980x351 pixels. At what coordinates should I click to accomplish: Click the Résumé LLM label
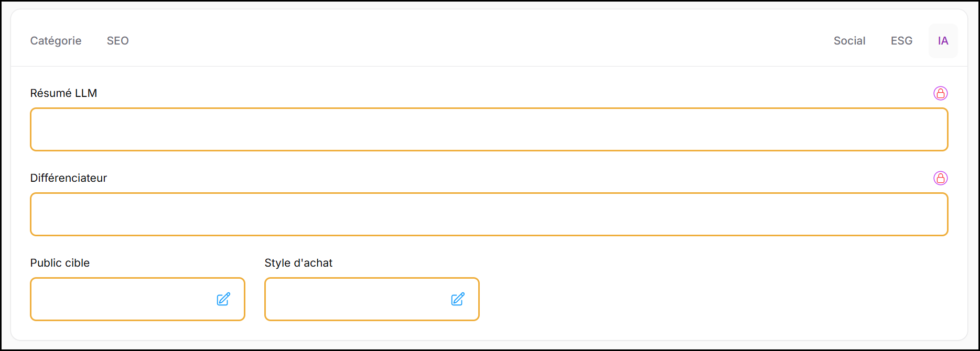coord(63,93)
